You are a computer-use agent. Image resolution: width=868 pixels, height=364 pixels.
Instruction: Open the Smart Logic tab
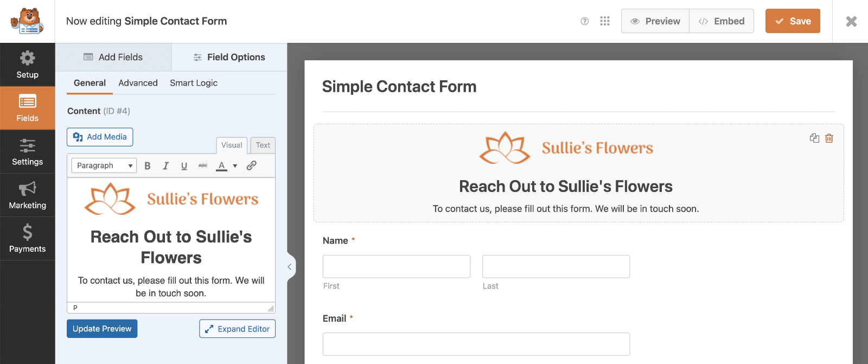(193, 82)
